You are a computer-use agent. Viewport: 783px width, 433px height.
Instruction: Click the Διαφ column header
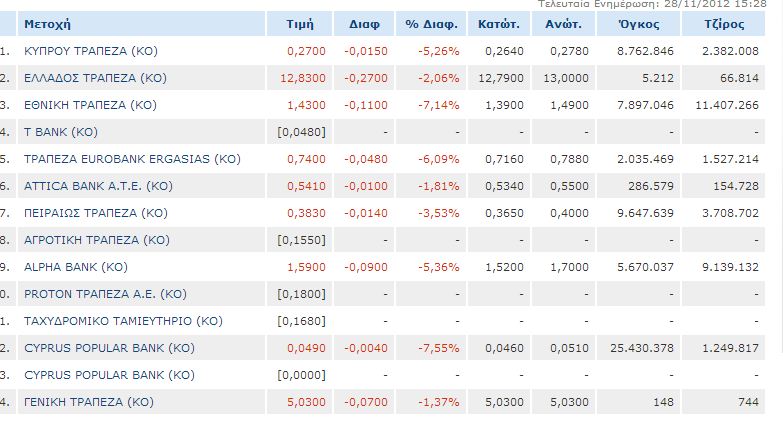(x=364, y=24)
